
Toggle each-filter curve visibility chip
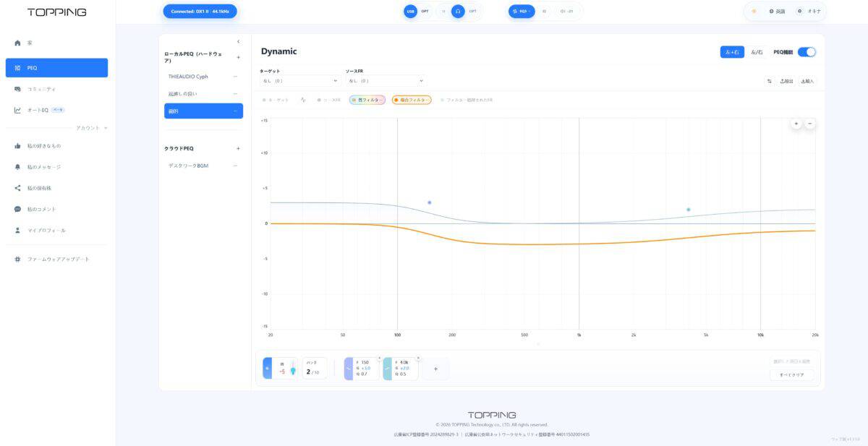point(367,100)
